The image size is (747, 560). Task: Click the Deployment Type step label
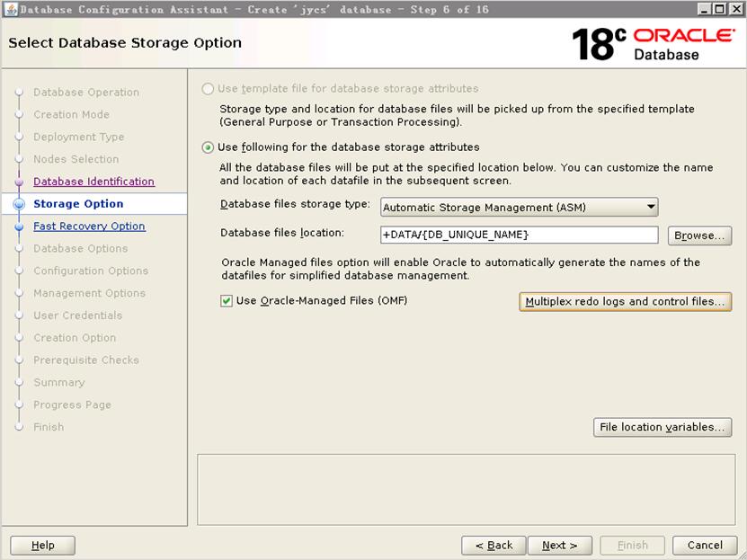tap(78, 138)
